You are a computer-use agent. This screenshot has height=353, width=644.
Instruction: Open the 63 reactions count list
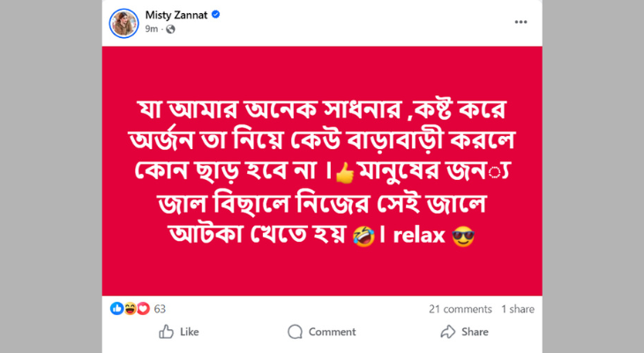click(x=160, y=309)
